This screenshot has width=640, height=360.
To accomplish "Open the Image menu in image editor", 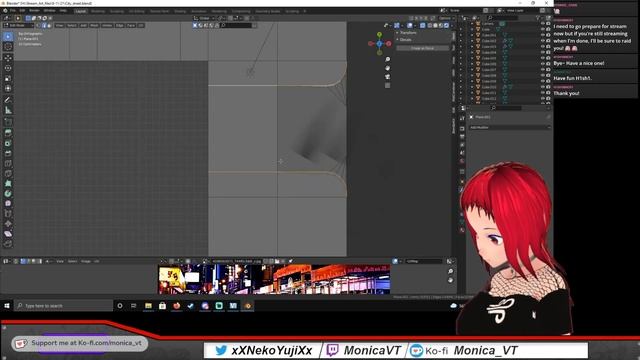I will 86,261.
